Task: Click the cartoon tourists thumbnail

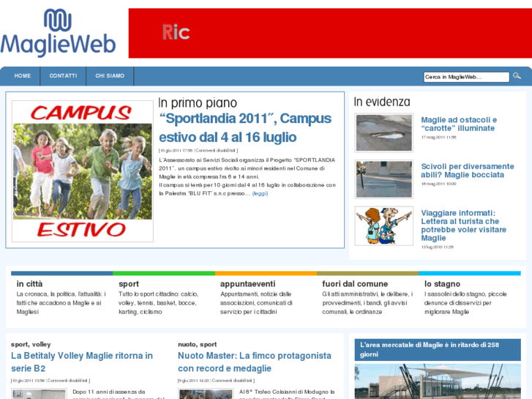Action: tap(383, 225)
